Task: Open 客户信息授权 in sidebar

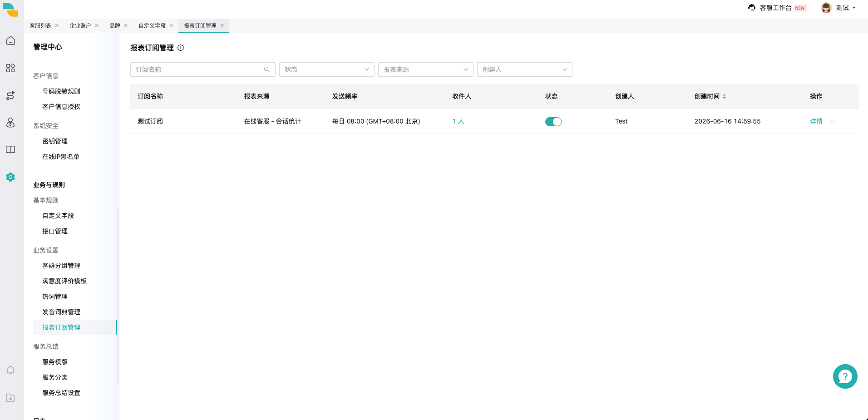Action: click(61, 107)
